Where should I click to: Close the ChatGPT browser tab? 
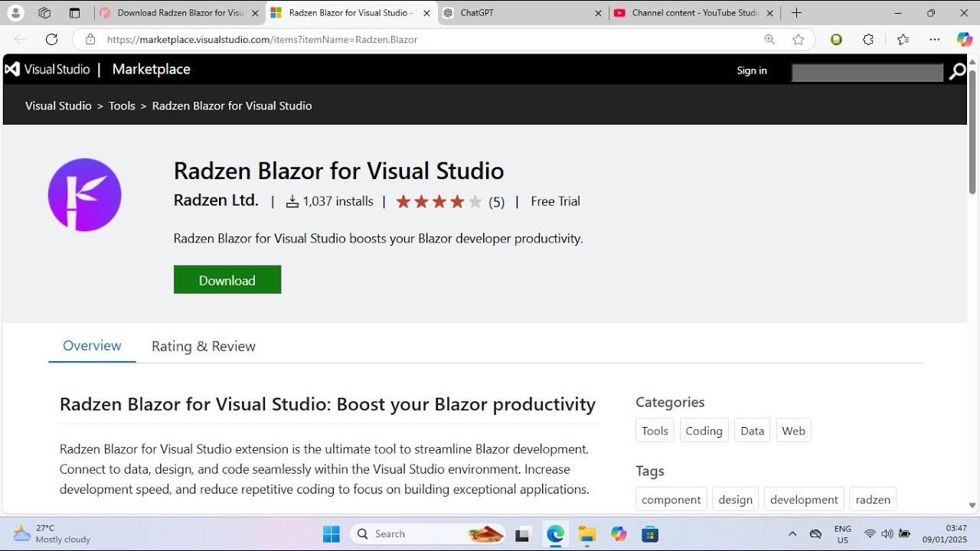click(598, 13)
